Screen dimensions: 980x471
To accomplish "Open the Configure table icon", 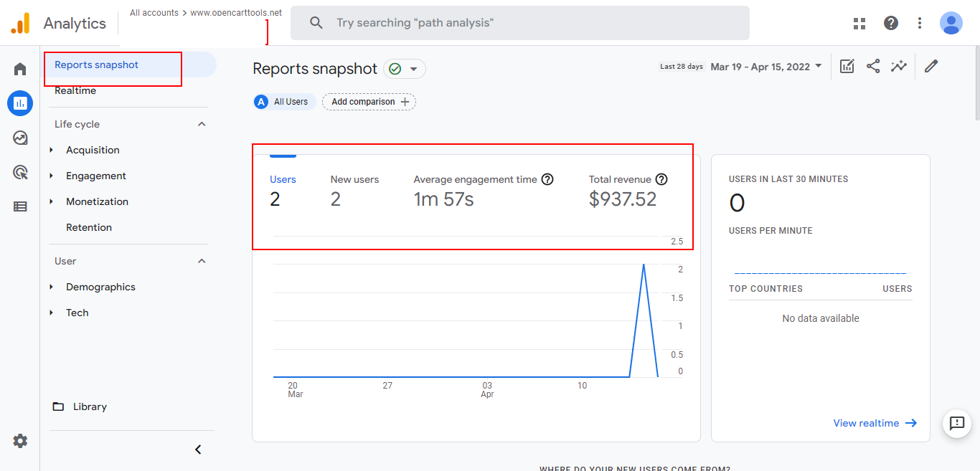I will (x=20, y=206).
